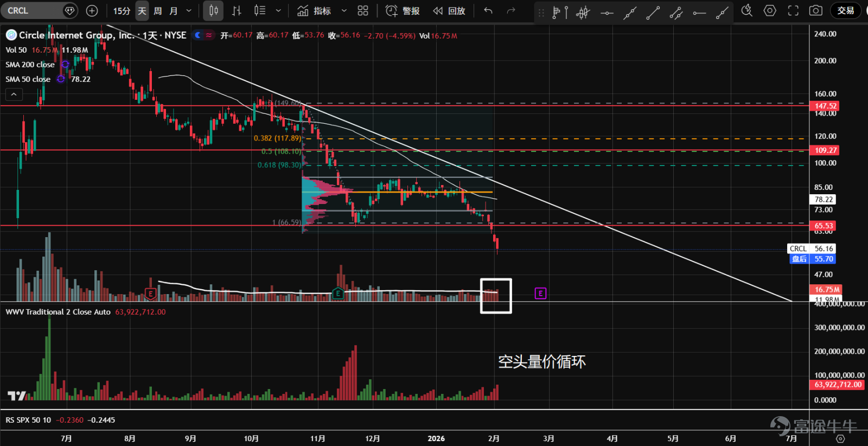The height and width of the screenshot is (446, 868).
Task: Select the extended line drawing tool
Action: click(x=630, y=12)
